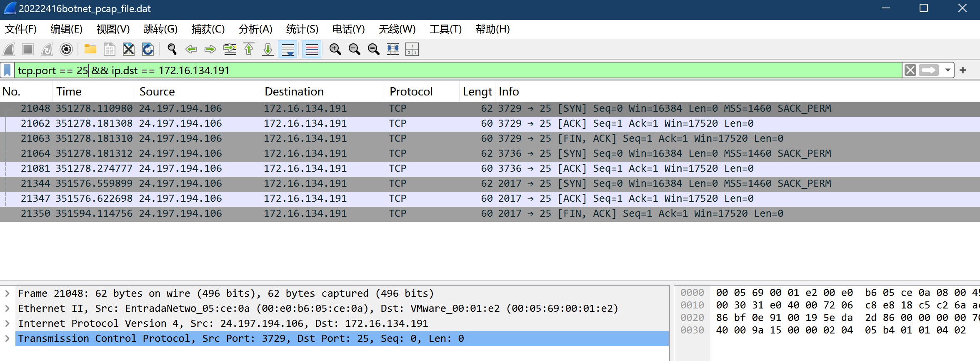The height and width of the screenshot is (361, 980).
Task: Sort by the Length column header
Action: (477, 92)
